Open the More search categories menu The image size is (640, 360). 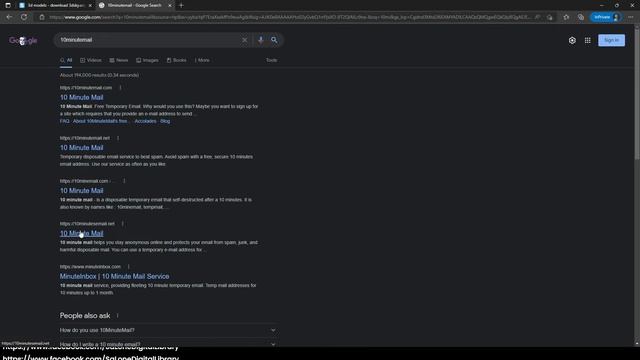point(202,60)
